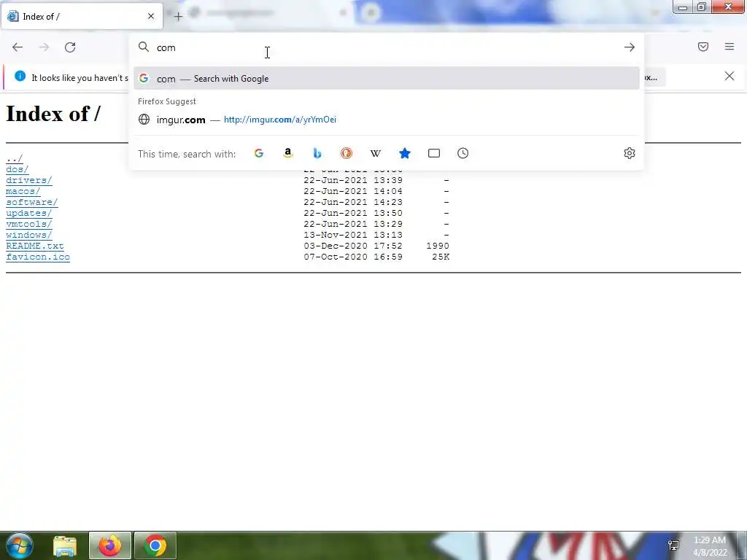The image size is (747, 560).
Task: Click the network icon in system tray
Action: 673,545
